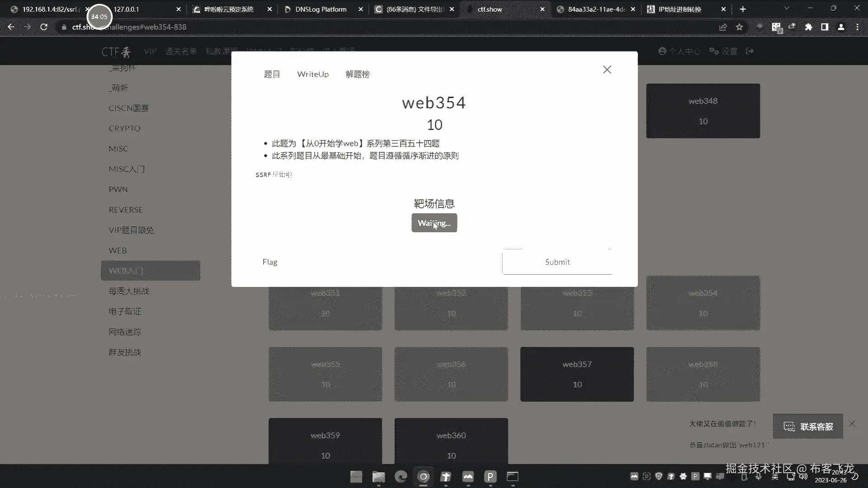Image resolution: width=868 pixels, height=488 pixels.
Task: Click the share page icon in address bar
Action: tap(723, 27)
